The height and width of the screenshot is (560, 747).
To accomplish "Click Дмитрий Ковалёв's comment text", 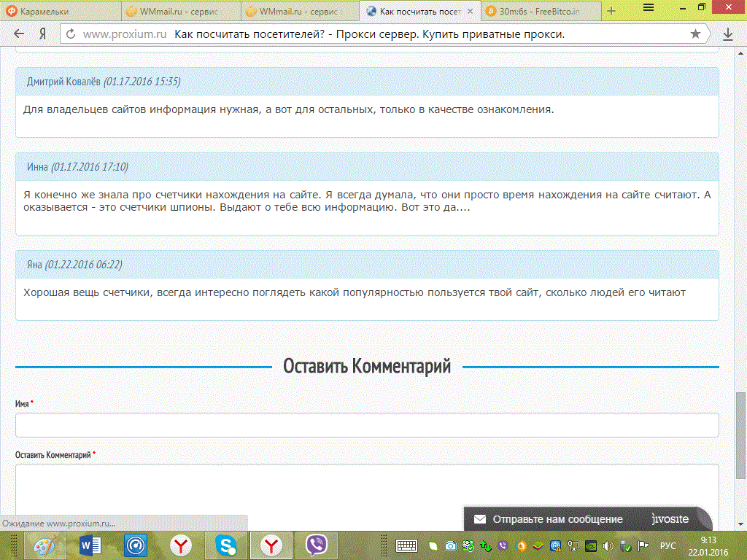I will click(289, 109).
